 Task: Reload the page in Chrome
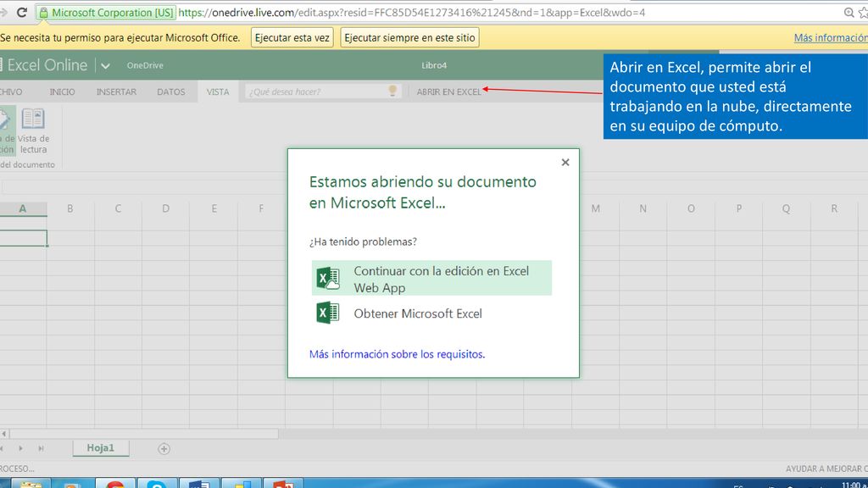(21, 12)
